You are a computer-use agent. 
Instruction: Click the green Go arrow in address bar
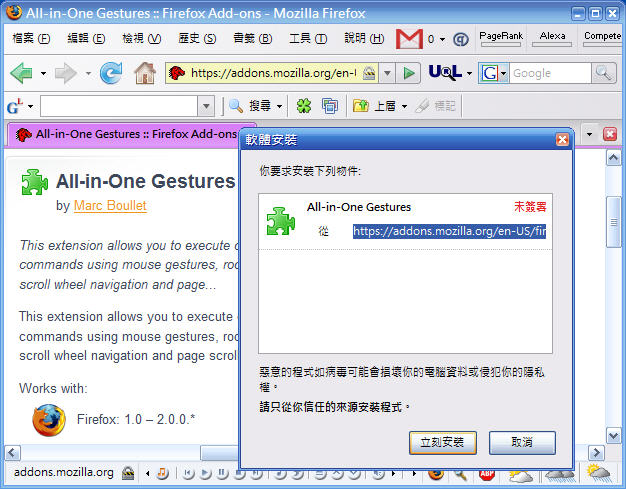(408, 73)
